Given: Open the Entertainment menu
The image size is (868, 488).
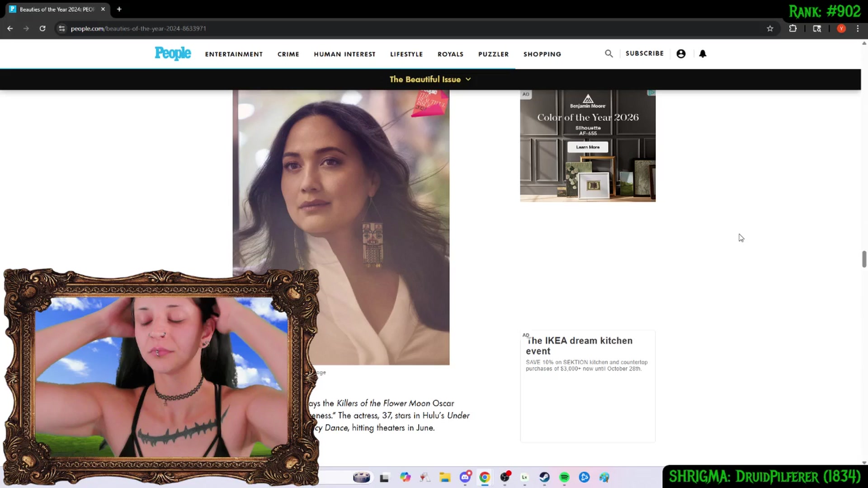Looking at the screenshot, I should point(234,54).
